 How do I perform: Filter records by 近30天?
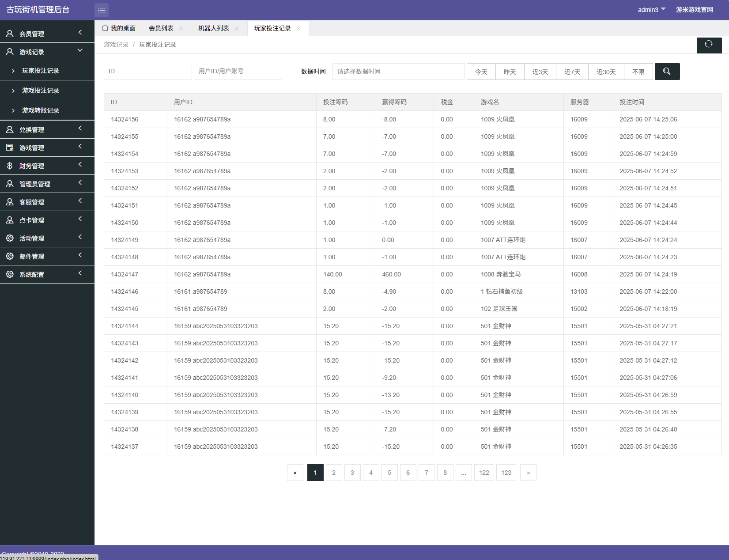coord(606,72)
